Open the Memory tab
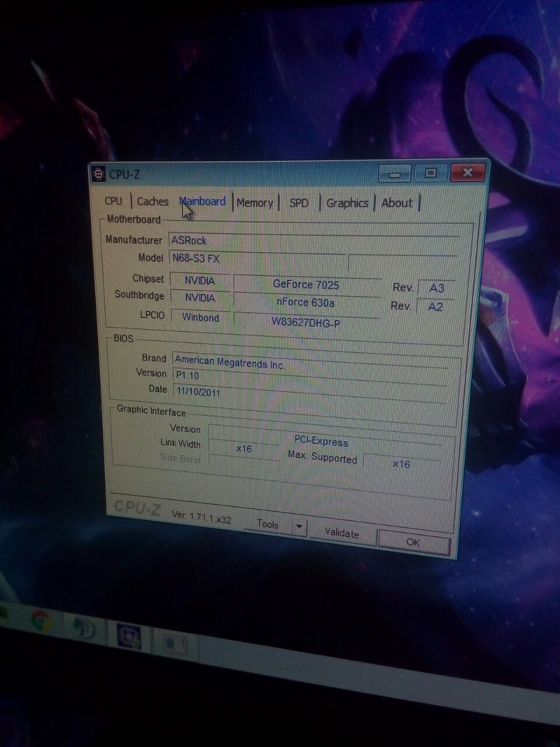 pos(255,203)
